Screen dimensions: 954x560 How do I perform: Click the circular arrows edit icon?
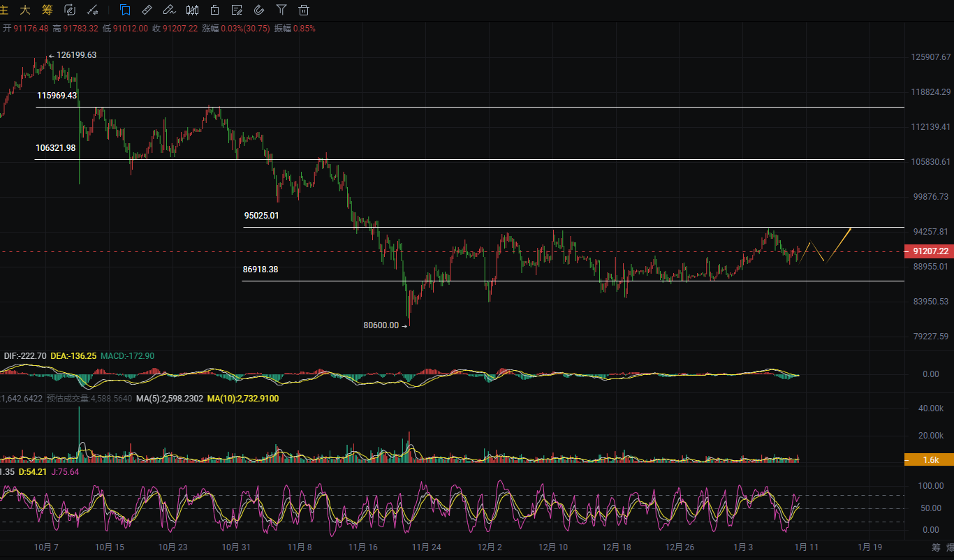click(x=69, y=10)
